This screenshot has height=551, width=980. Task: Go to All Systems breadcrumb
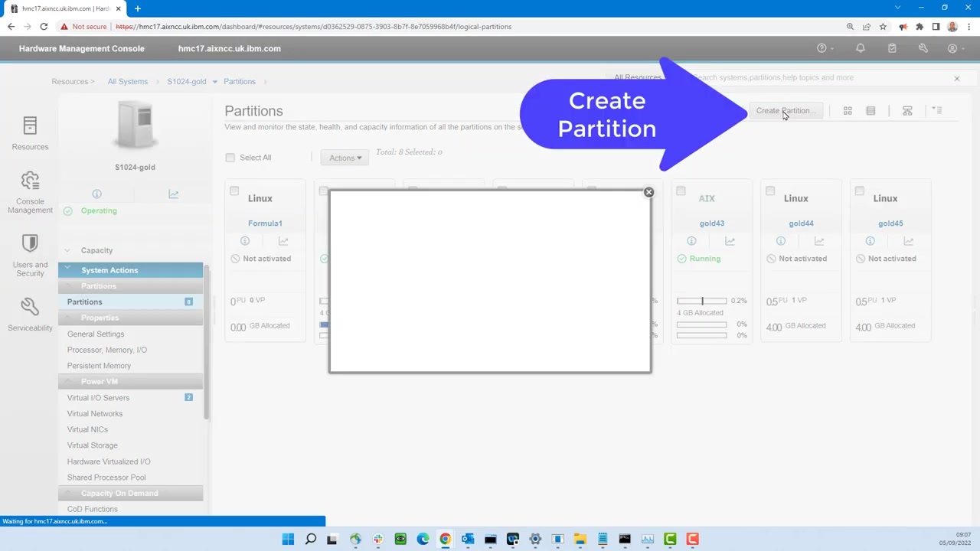128,82
